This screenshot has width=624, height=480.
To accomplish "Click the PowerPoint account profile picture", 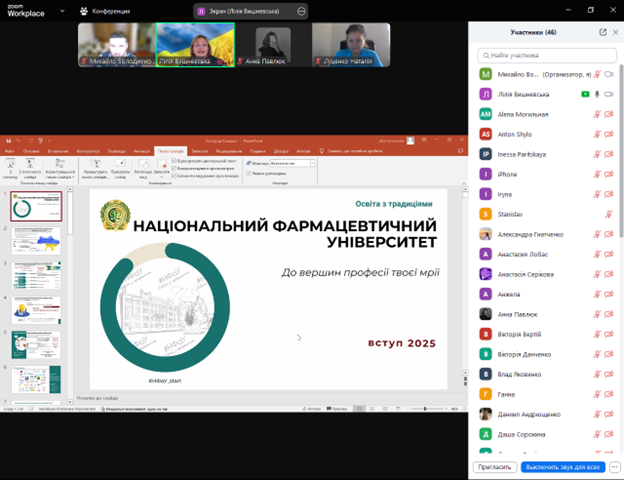I will [410, 140].
